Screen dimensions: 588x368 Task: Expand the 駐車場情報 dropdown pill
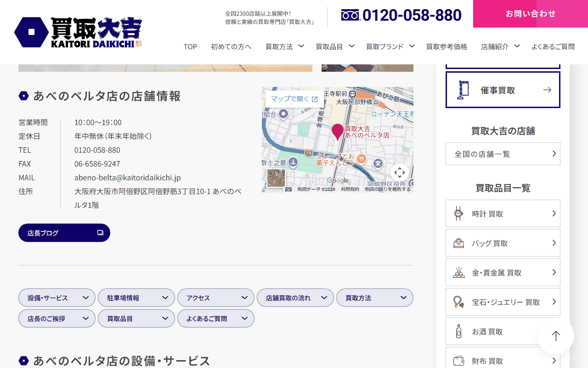pos(136,298)
